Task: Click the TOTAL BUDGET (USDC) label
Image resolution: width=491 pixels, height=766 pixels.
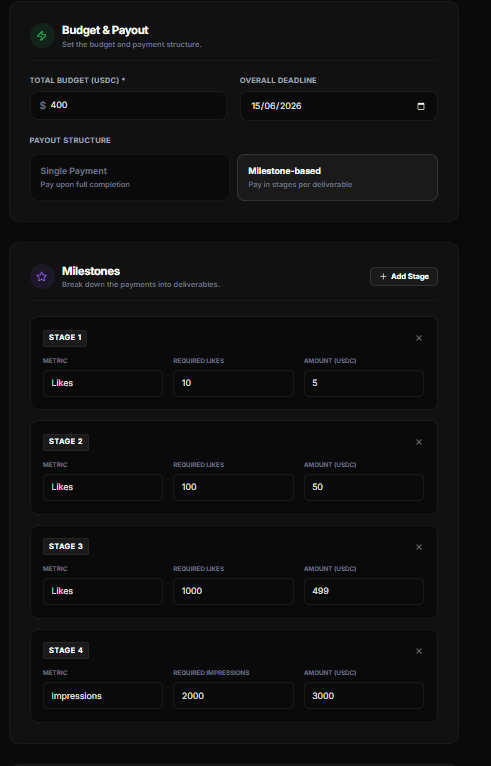Action: point(77,80)
